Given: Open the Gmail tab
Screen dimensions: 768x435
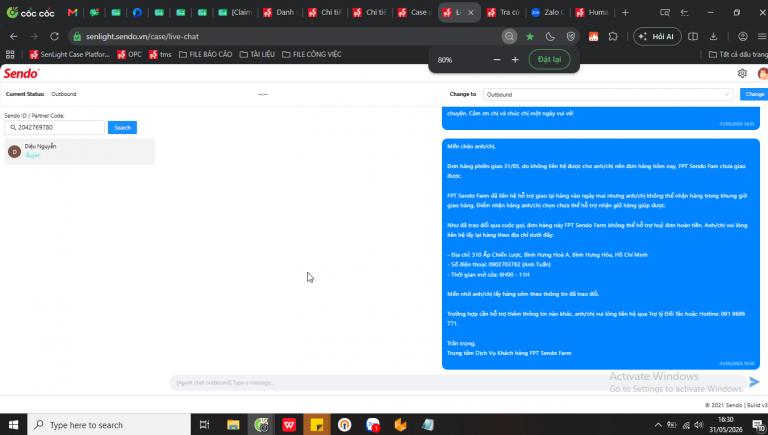Looking at the screenshot, I should click(72, 13).
